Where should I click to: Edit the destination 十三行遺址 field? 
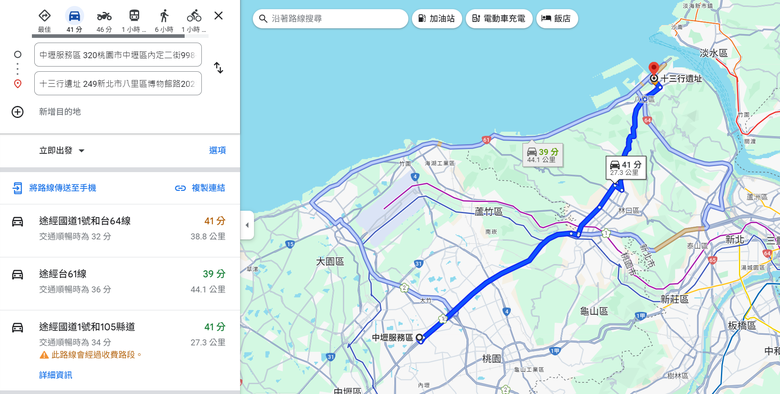tap(118, 84)
